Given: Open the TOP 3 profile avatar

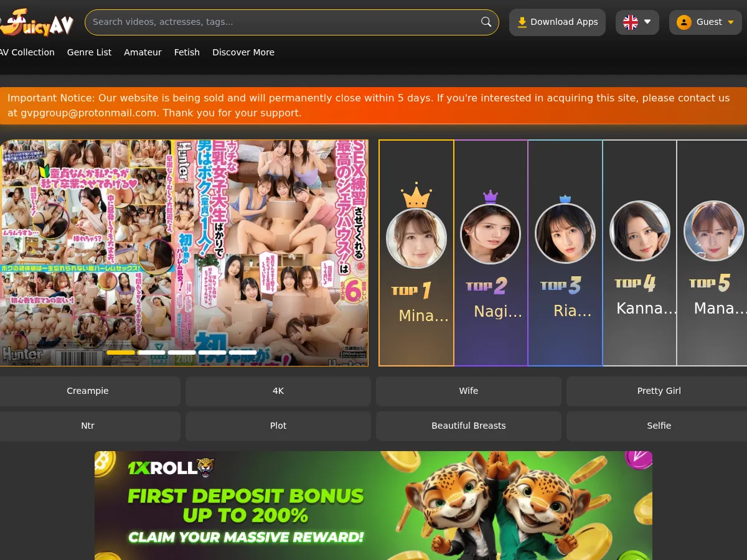Looking at the screenshot, I should tap(565, 233).
